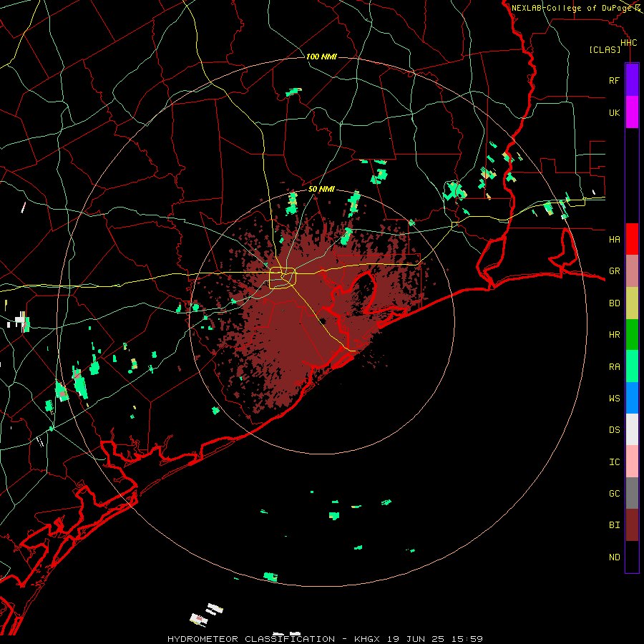Click the BD yellow legend swatch
Screen dimensions: 644x644
pos(632,303)
